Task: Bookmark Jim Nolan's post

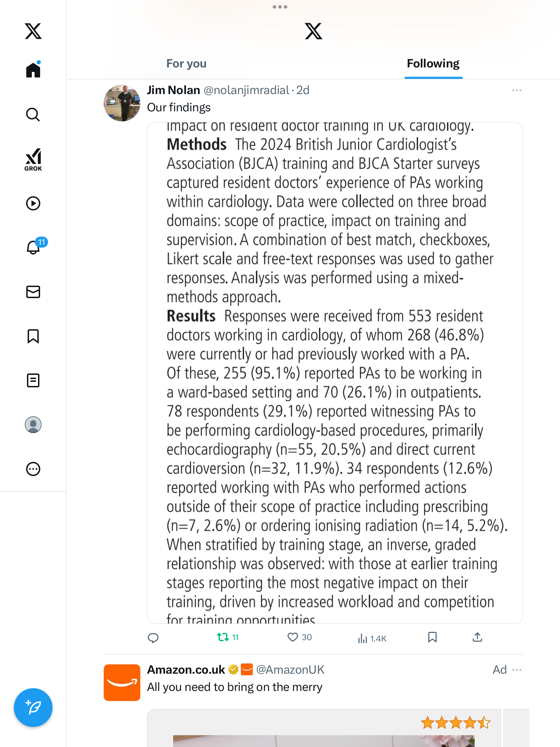Action: coord(432,637)
